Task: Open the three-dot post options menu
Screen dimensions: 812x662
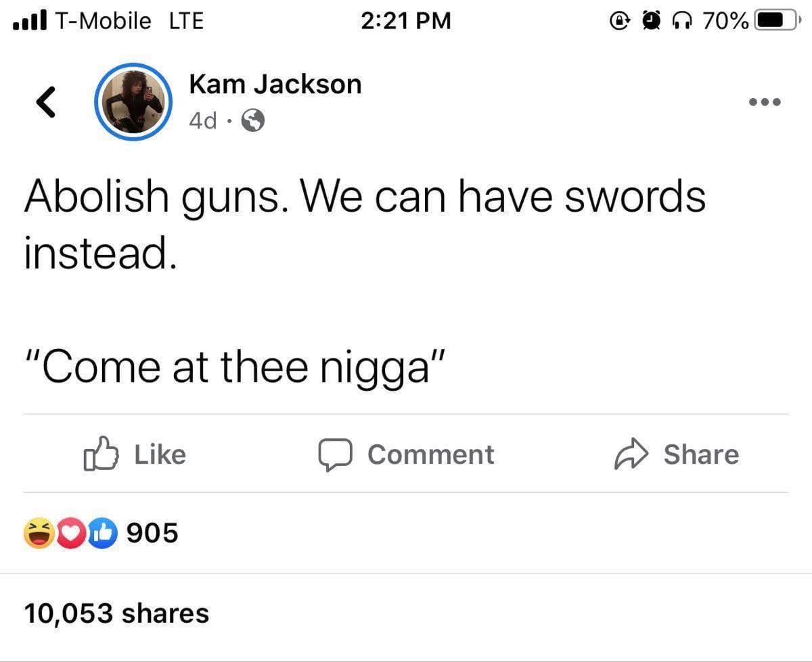Action: click(x=765, y=102)
